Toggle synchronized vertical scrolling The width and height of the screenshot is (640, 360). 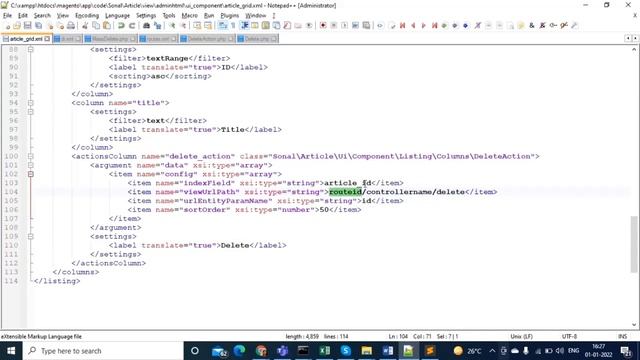click(197, 26)
